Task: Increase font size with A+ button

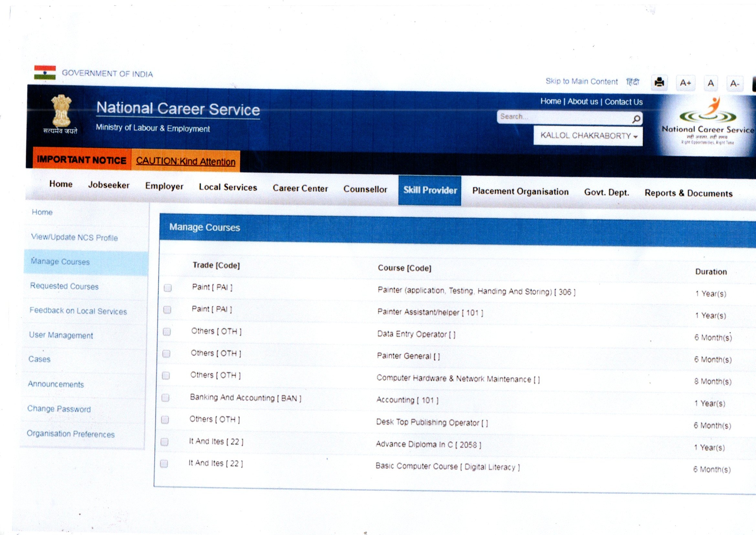Action: [x=685, y=83]
